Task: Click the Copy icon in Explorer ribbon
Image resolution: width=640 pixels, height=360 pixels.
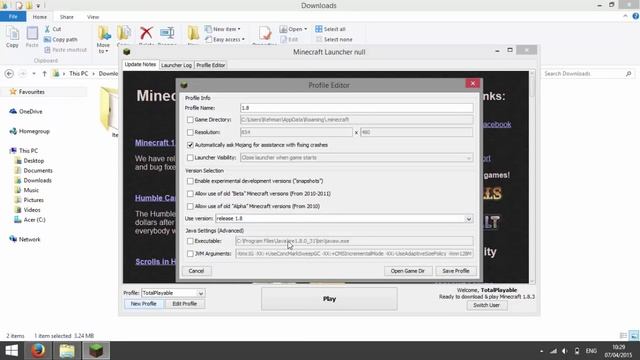Action: coord(12,34)
